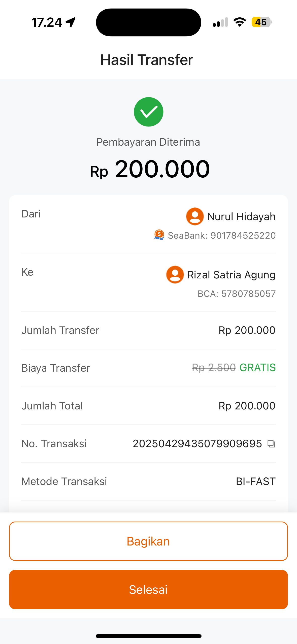
Task: Copy the transaction number with copy icon
Action: click(271, 444)
